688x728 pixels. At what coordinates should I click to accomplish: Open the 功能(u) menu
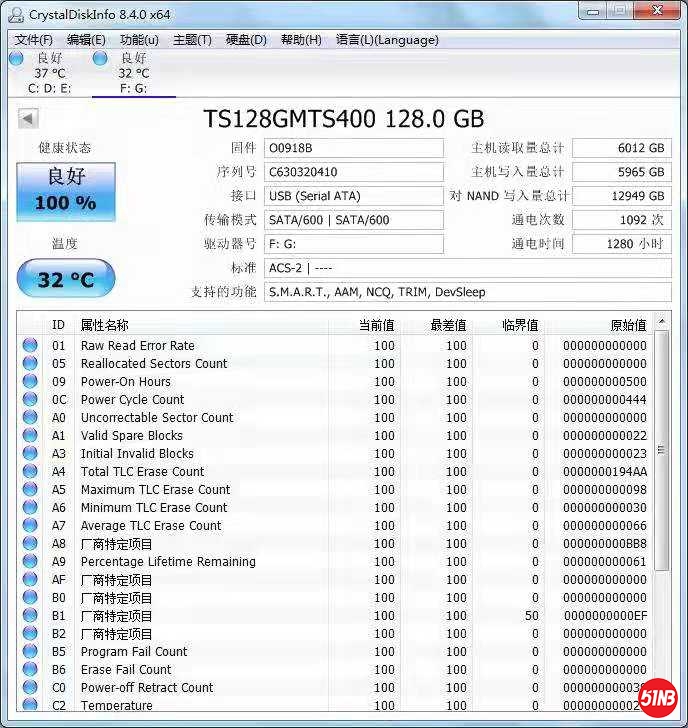tap(139, 40)
